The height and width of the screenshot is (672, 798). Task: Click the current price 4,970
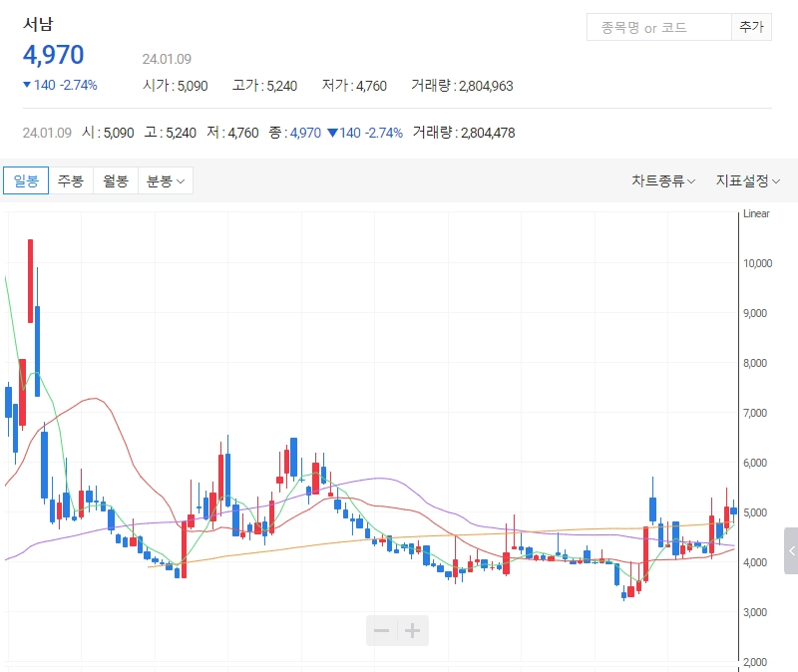54,55
